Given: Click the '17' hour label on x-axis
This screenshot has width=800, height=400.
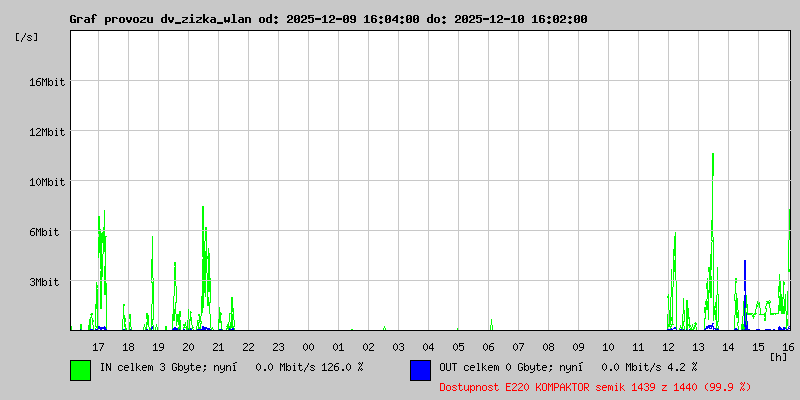Looking at the screenshot, I should point(98,347).
